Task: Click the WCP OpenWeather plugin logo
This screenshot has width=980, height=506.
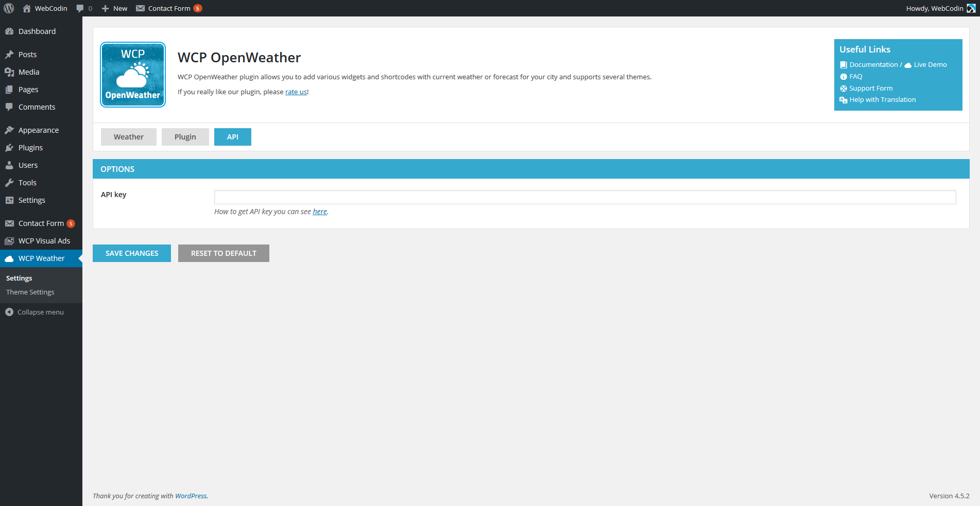Action: tap(133, 75)
